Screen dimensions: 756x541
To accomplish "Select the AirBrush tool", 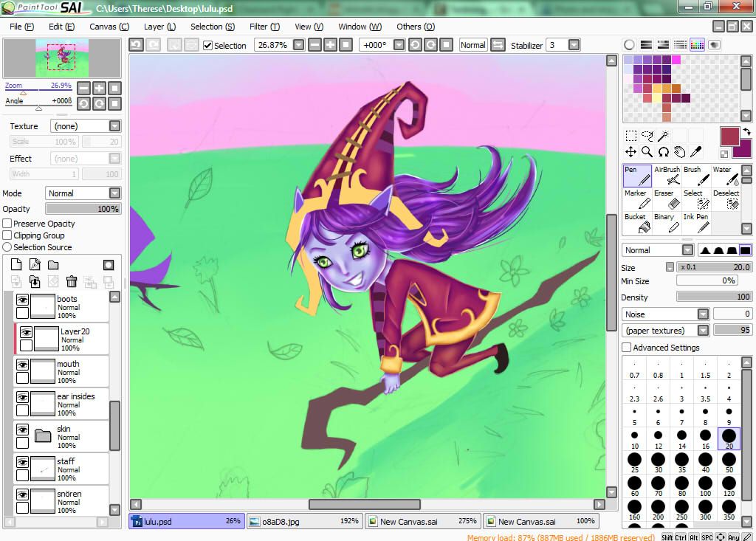I will [x=667, y=176].
